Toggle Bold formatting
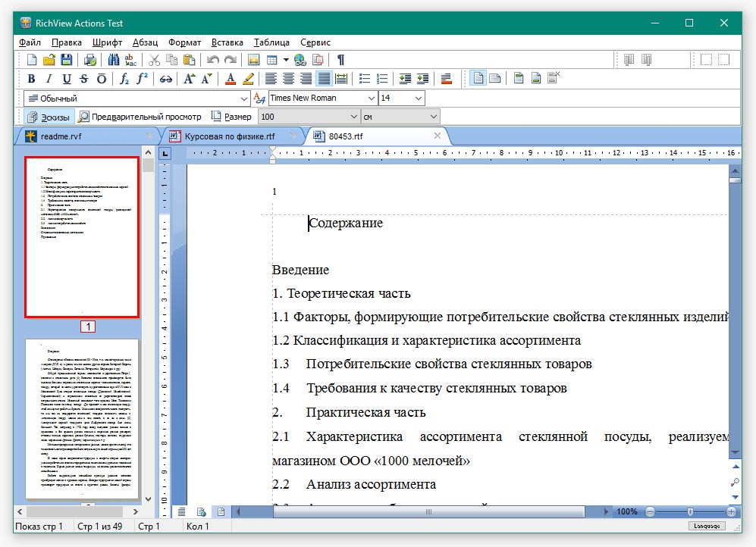 (x=31, y=79)
